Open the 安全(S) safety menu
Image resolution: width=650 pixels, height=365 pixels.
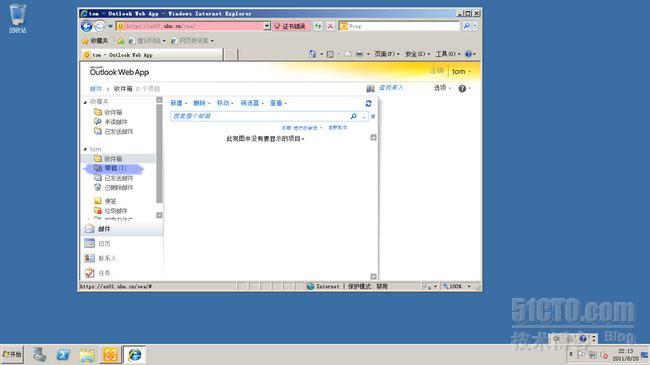pos(417,54)
